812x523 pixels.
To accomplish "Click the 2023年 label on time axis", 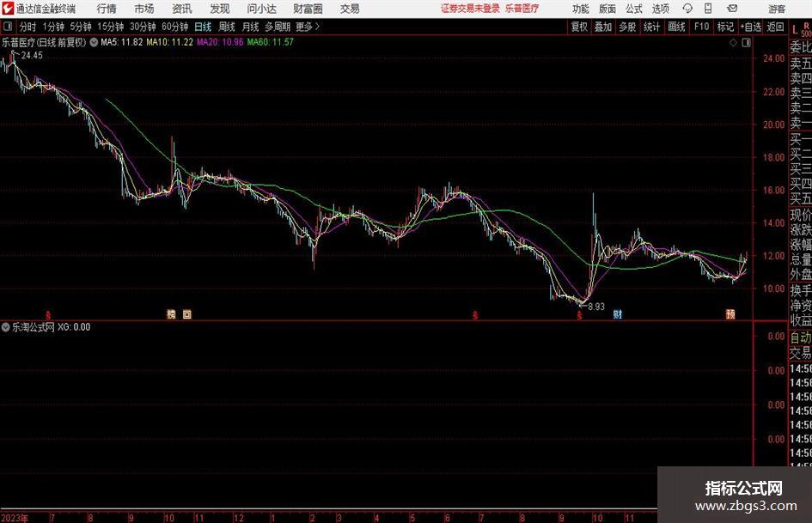I will click(x=15, y=518).
